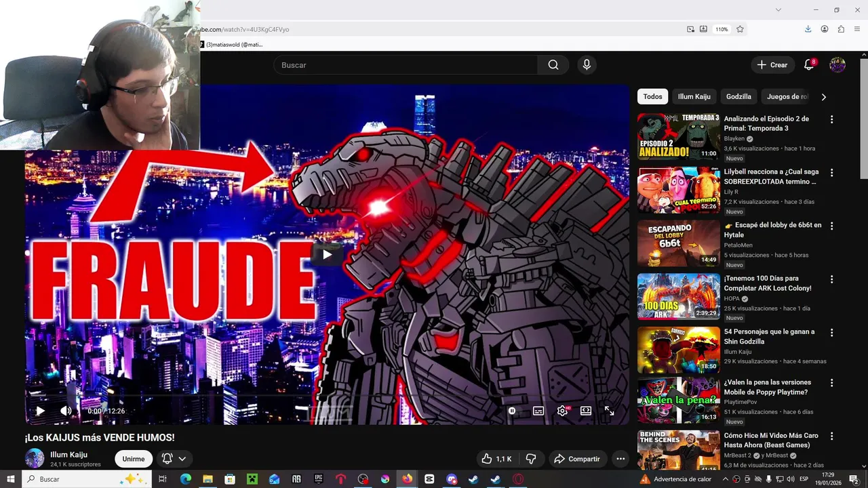
Task: Open the Illum Kaiju channel avatar
Action: coord(35,458)
